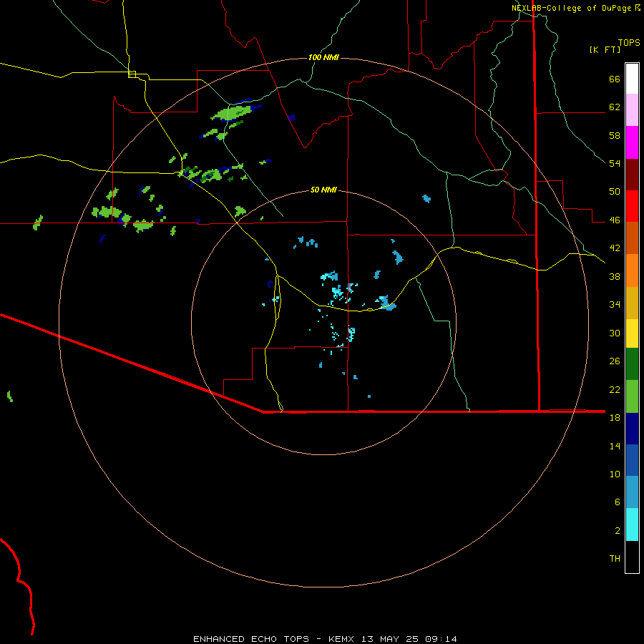Click the black TH legend swatch
This screenshot has width=644, height=644.
click(x=632, y=557)
